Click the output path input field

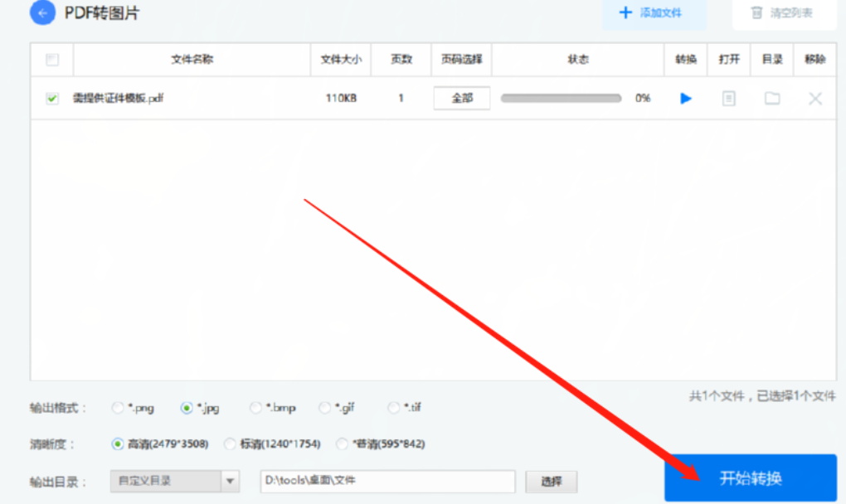tap(387, 481)
